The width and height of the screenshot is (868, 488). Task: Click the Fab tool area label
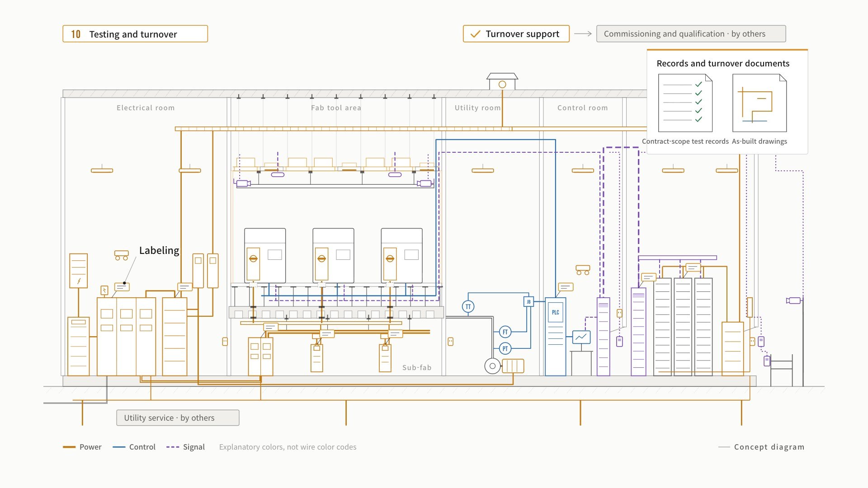click(x=336, y=108)
